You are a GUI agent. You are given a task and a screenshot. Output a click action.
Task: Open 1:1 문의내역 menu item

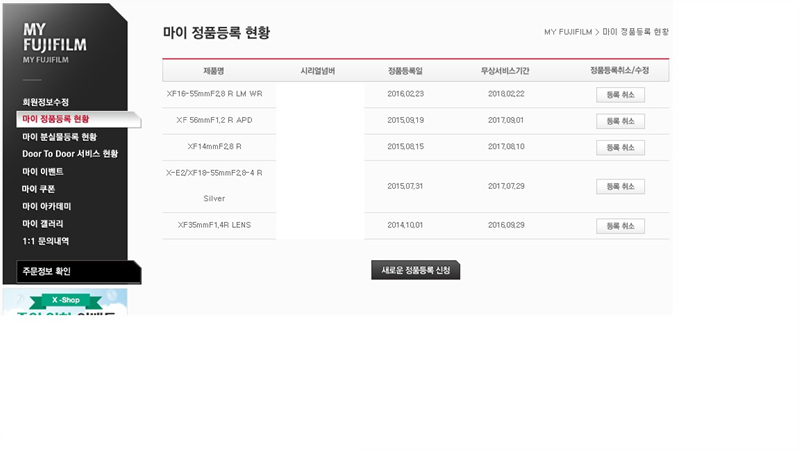point(46,241)
